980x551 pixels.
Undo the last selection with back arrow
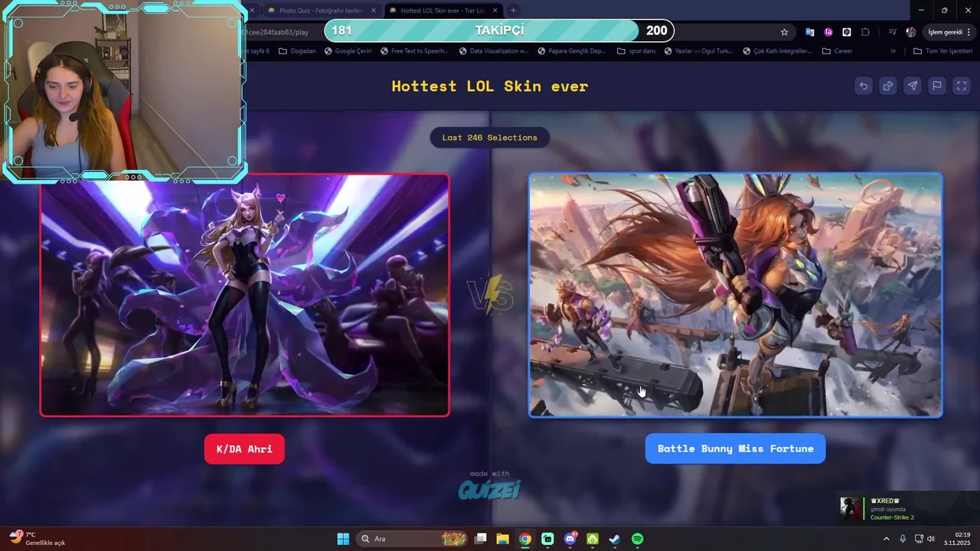click(864, 86)
